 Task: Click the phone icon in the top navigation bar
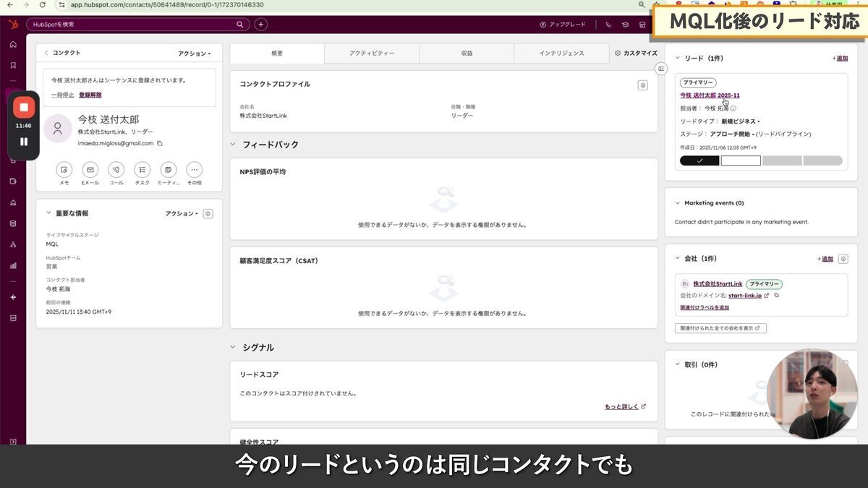point(608,24)
